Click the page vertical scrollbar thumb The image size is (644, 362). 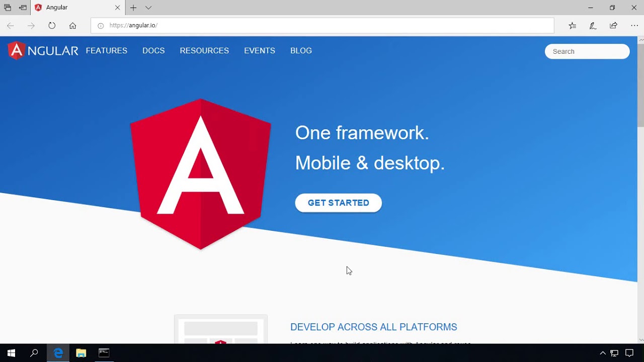(x=640, y=84)
